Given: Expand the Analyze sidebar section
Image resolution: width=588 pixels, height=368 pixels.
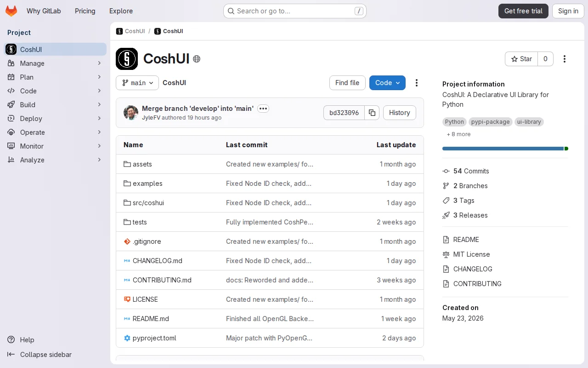Looking at the screenshot, I should [99, 160].
